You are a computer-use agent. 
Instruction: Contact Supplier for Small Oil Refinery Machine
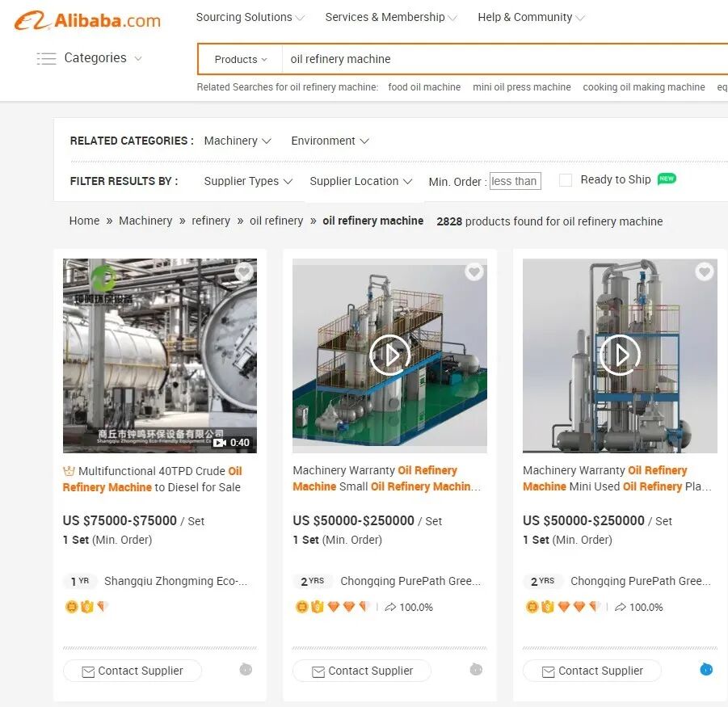(362, 671)
